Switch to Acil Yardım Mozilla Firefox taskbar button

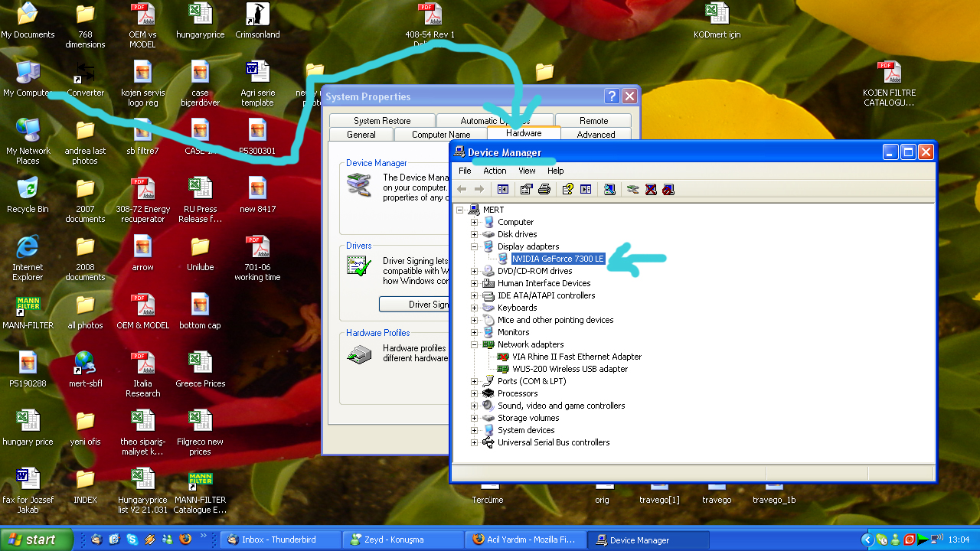coord(525,540)
